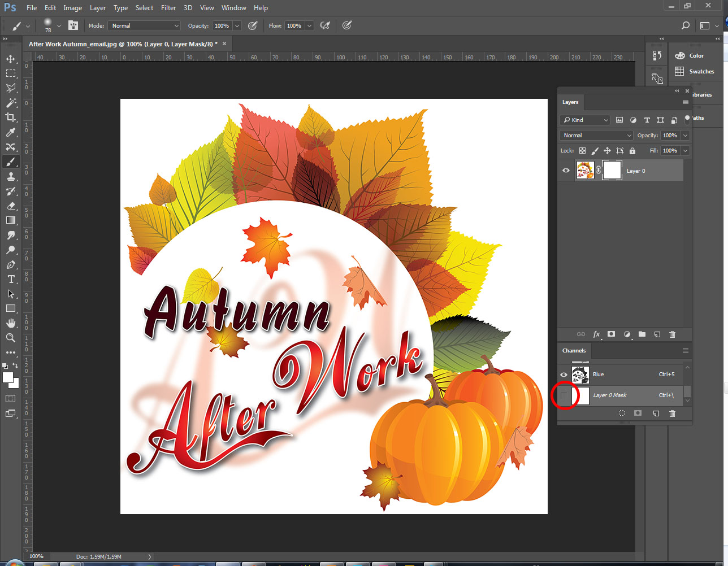Select the Brush tool in toolbox
728x566 pixels.
(11, 162)
